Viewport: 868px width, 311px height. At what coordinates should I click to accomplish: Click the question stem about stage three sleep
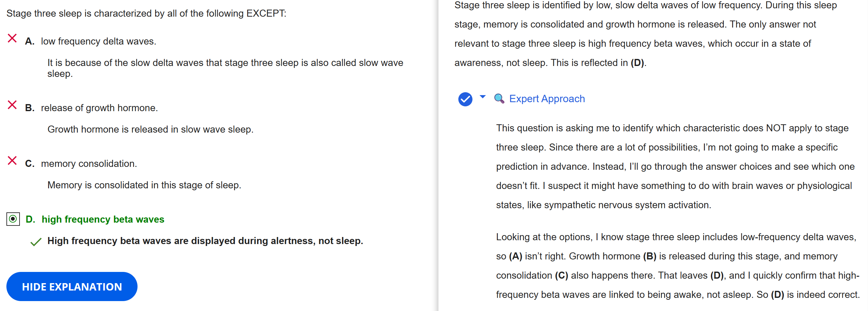(x=146, y=13)
